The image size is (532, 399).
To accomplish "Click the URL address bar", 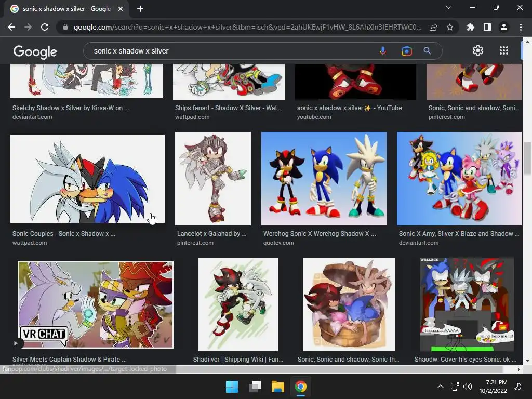I will click(247, 27).
